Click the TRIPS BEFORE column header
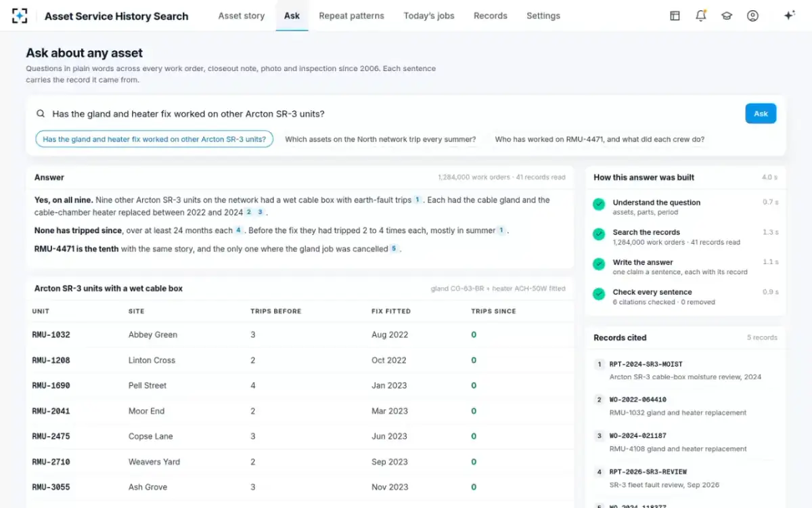The width and height of the screenshot is (812, 508). coord(276,311)
